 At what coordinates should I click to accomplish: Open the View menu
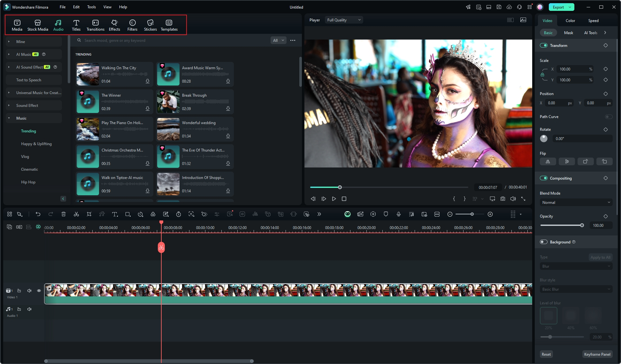(x=107, y=7)
